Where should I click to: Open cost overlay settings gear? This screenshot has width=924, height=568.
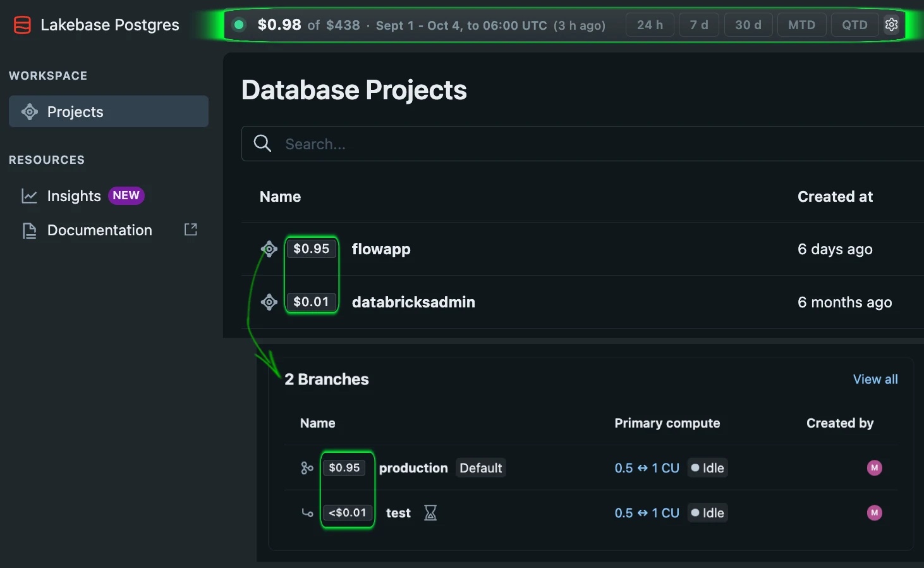[891, 25]
